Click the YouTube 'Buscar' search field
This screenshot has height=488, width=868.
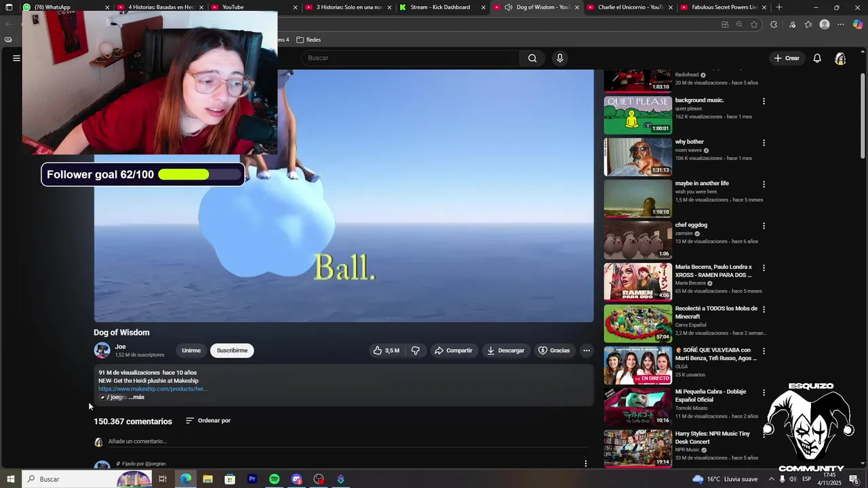point(410,58)
